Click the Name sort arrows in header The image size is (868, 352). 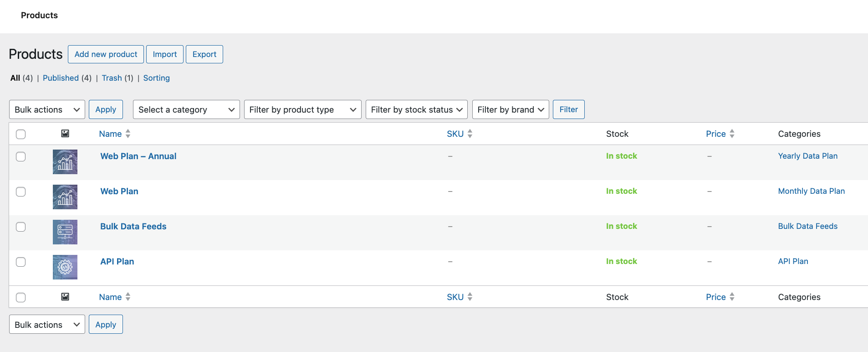(x=128, y=134)
